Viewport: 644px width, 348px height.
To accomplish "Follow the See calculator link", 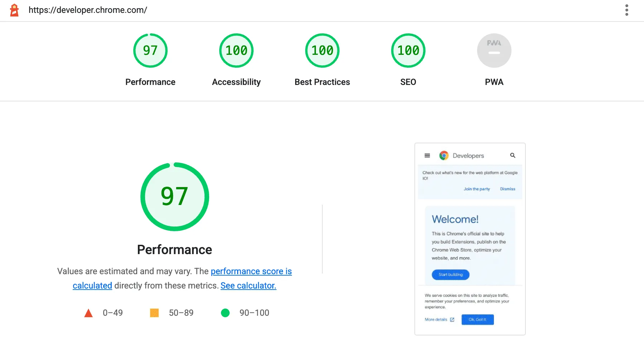I will click(248, 286).
